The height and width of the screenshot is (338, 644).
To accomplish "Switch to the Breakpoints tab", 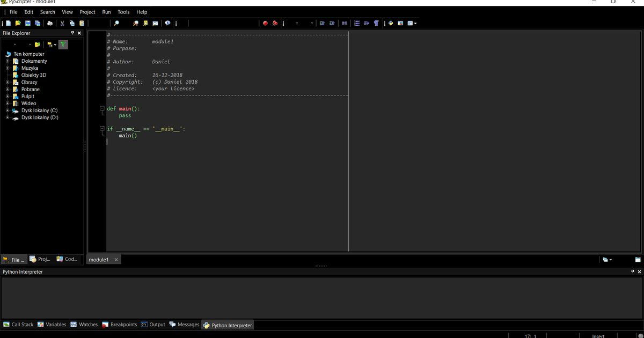I will (x=120, y=325).
